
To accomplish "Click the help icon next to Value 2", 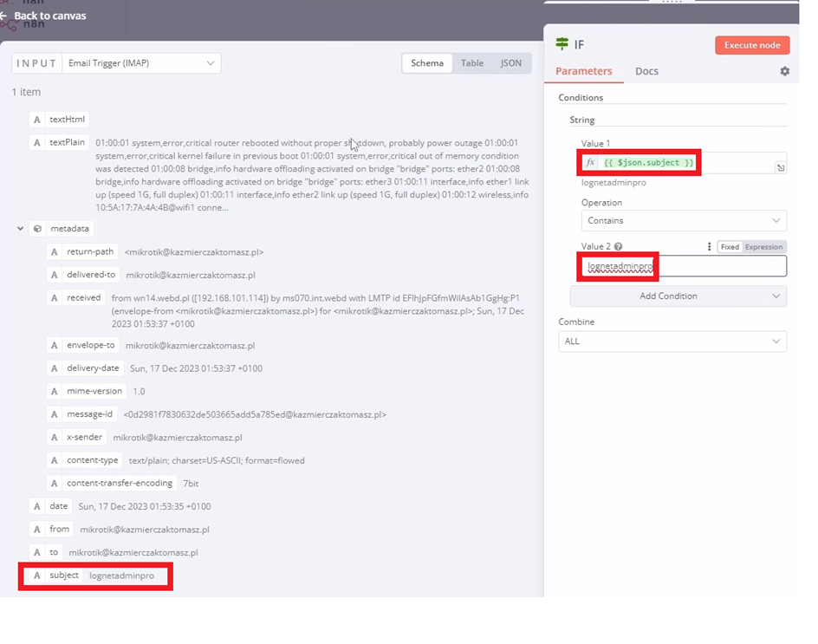I will tap(618, 247).
